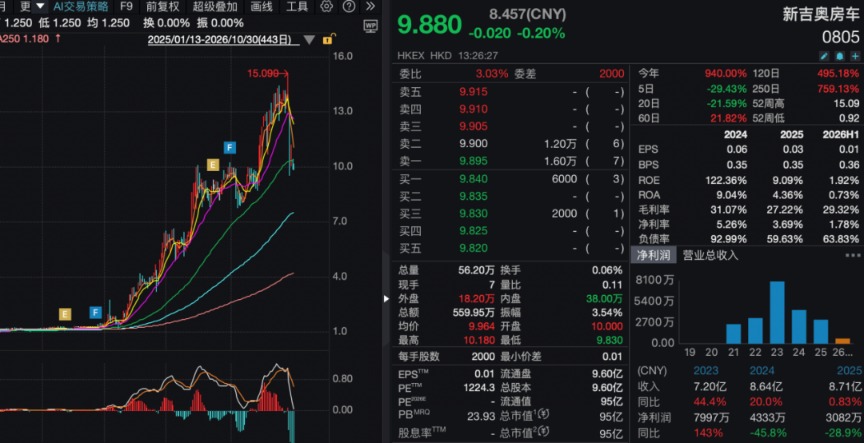Click the 8.457(CNY) converted price
Screen dimensions: 864x443
pos(527,14)
